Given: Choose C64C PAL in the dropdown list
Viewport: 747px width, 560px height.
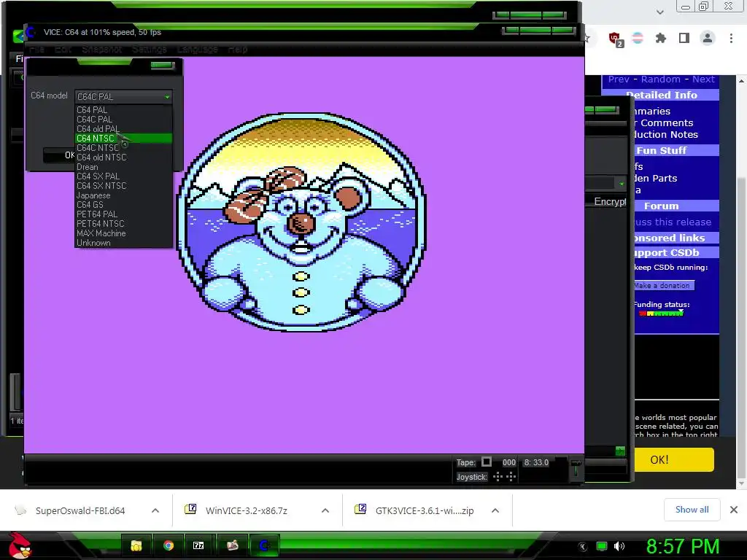Looking at the screenshot, I should coord(123,120).
